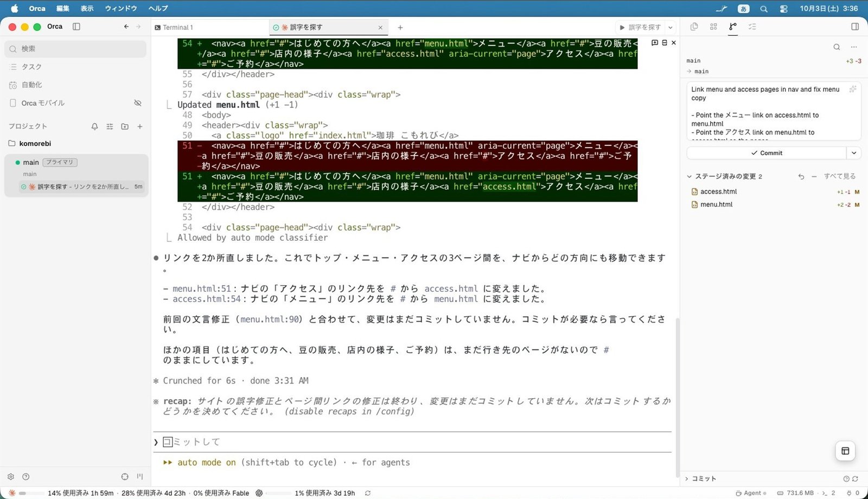Open the settings gear in sidebar footer
Screen dimensions: 868x499
click(11, 477)
